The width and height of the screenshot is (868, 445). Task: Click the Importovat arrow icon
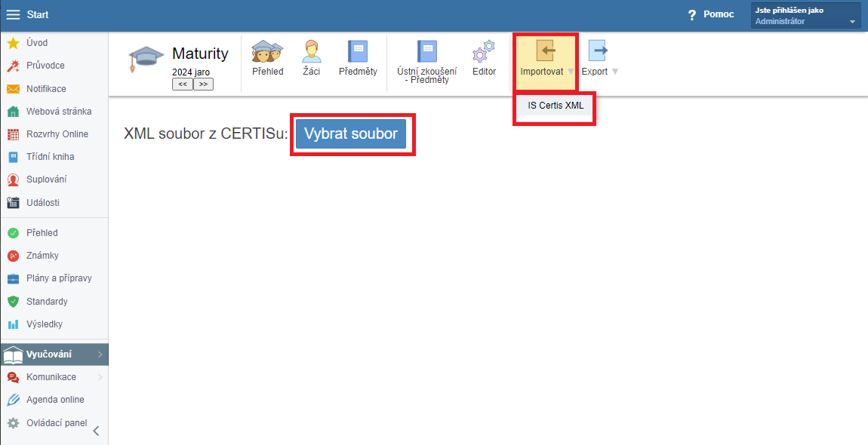pyautogui.click(x=546, y=51)
